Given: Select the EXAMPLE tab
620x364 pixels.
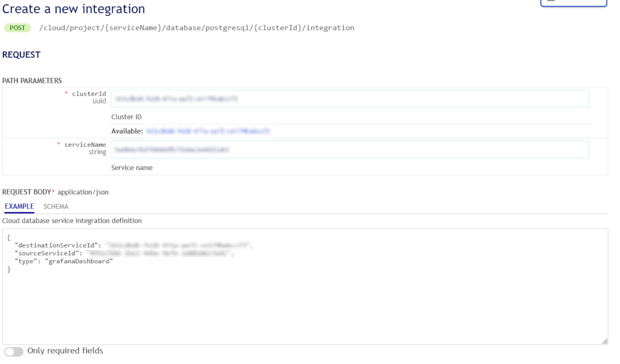Looking at the screenshot, I should 19,206.
